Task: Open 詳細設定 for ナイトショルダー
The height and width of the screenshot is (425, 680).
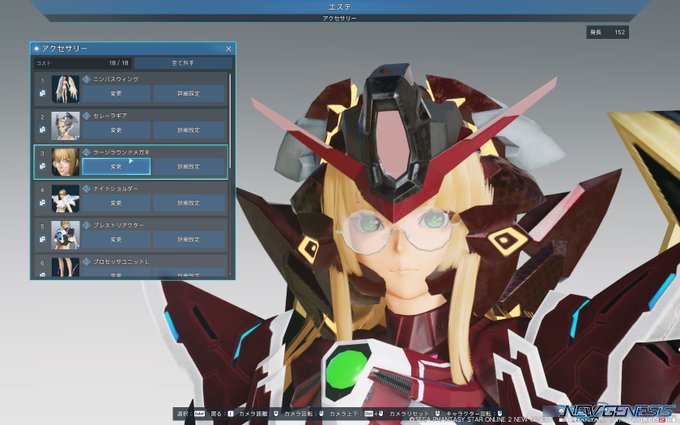Action: tap(189, 203)
